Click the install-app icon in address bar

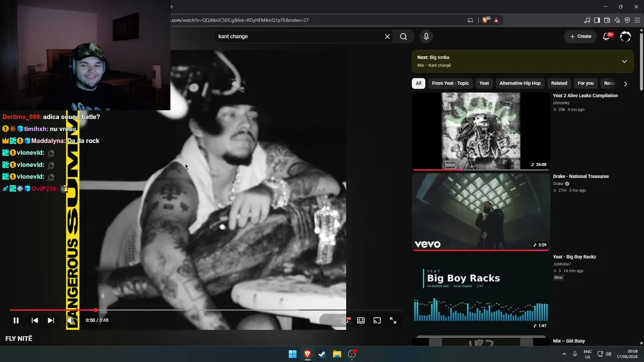[470, 20]
